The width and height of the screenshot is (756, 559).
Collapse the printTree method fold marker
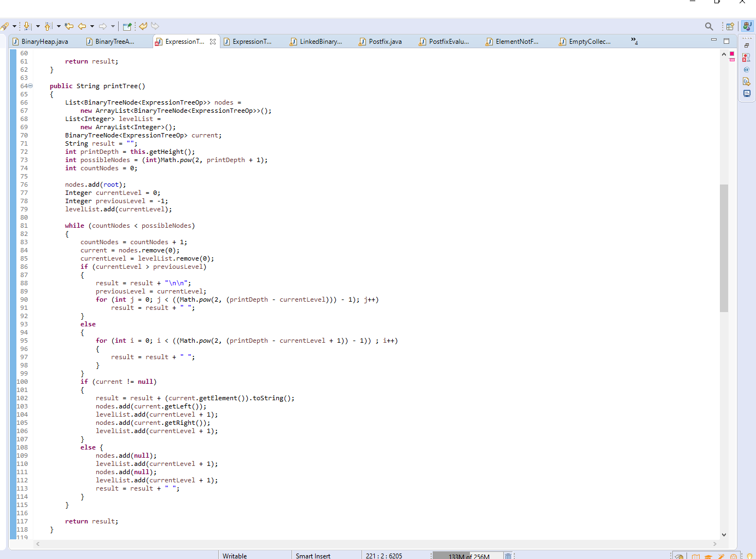coord(30,86)
